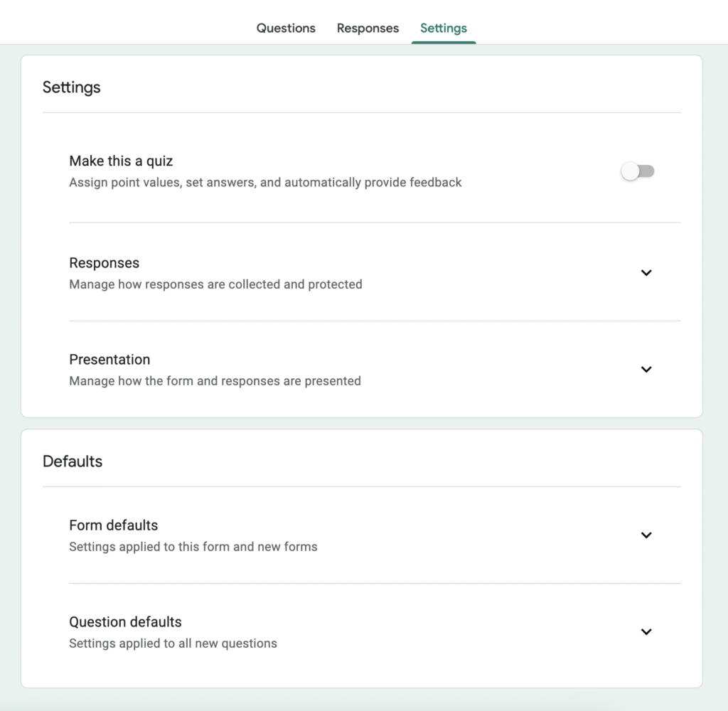Click 'Settings applied to all new questions'

pos(172,643)
